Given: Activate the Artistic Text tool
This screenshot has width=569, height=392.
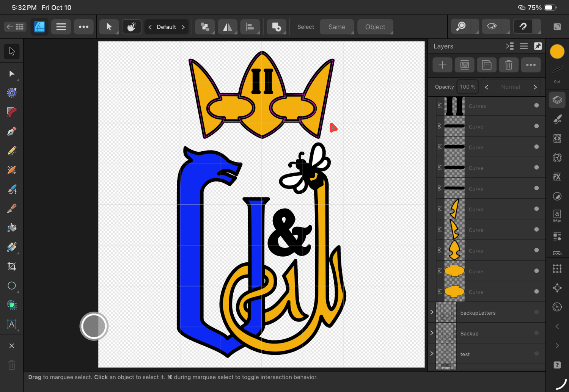Looking at the screenshot, I should [x=12, y=324].
